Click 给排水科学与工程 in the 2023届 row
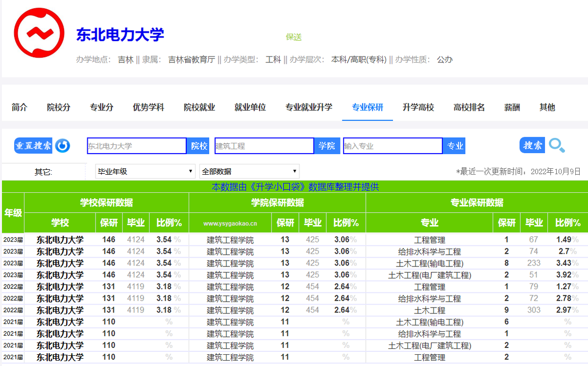The width and height of the screenshot is (588, 366). coord(430,252)
